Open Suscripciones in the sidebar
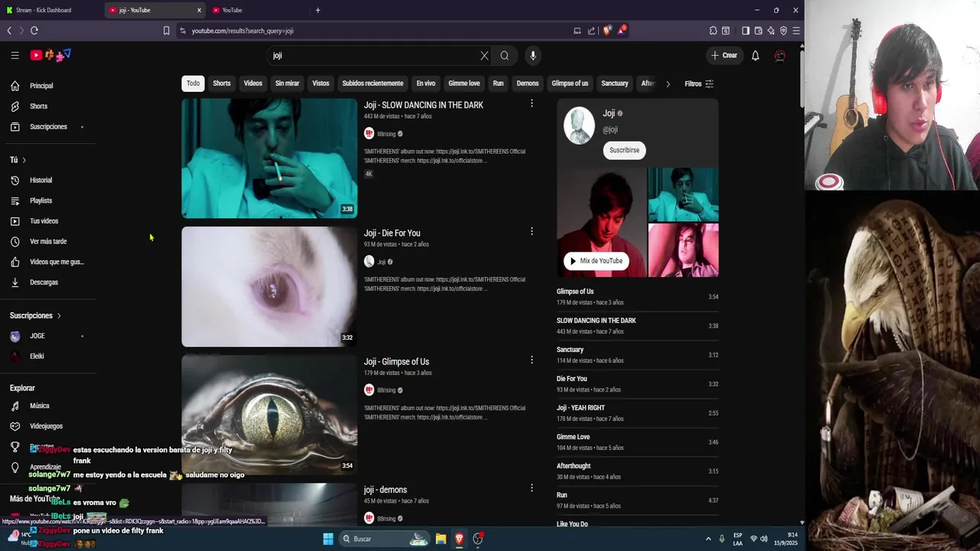This screenshot has height=551, width=980. (x=47, y=126)
